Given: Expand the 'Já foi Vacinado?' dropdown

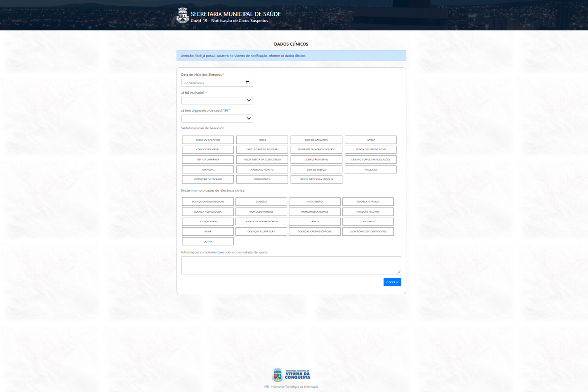Looking at the screenshot, I should pyautogui.click(x=217, y=100).
